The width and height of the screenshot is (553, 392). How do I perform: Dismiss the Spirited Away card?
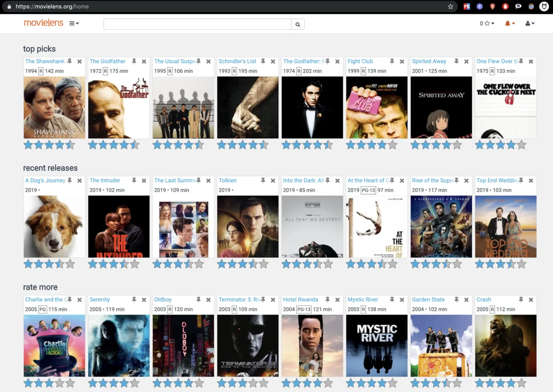click(x=466, y=61)
